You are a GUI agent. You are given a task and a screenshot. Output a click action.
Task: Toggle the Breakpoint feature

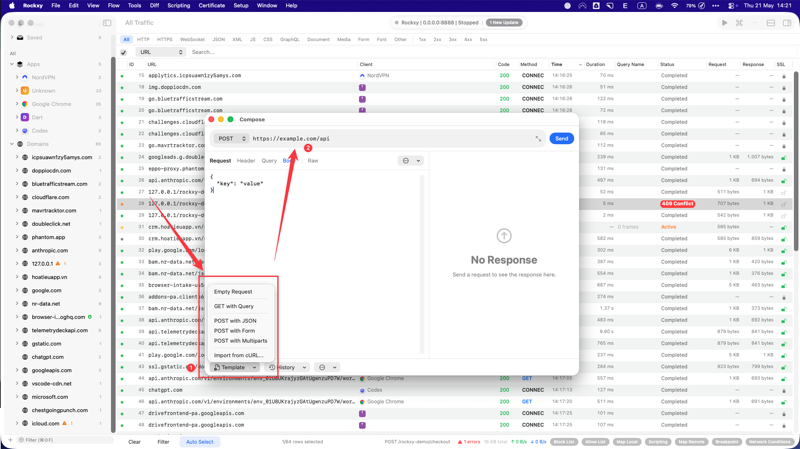coord(726,442)
